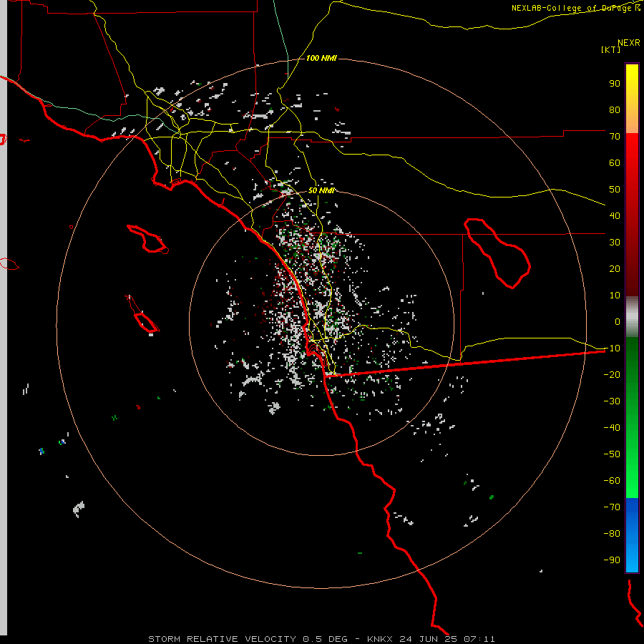
Task: Pick the bright green segment of color bar
Action: click(x=632, y=472)
